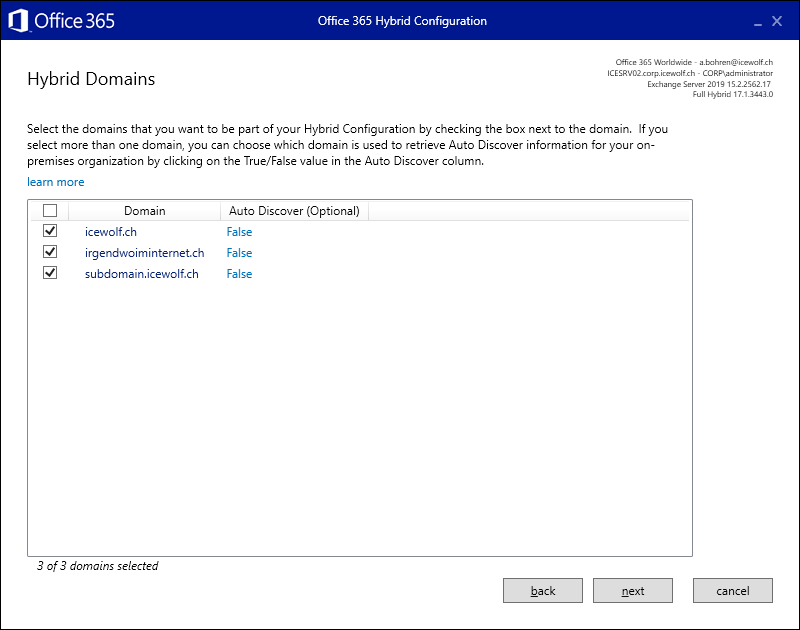800x630 pixels.
Task: Toggle Auto Discover False value for subdomain.icewolf.ch
Action: [x=239, y=273]
